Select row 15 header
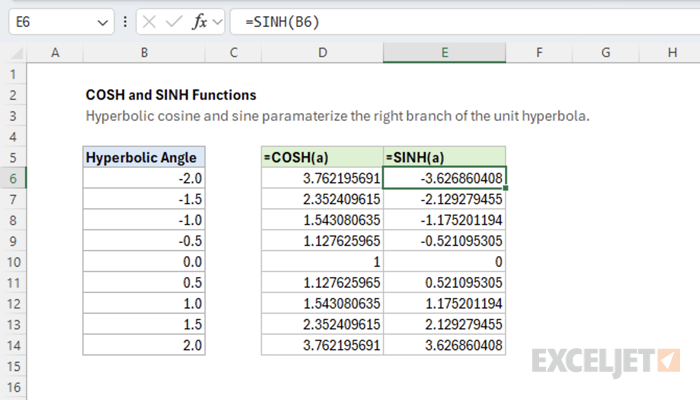Viewport: 700px width, 400px height. [x=13, y=367]
